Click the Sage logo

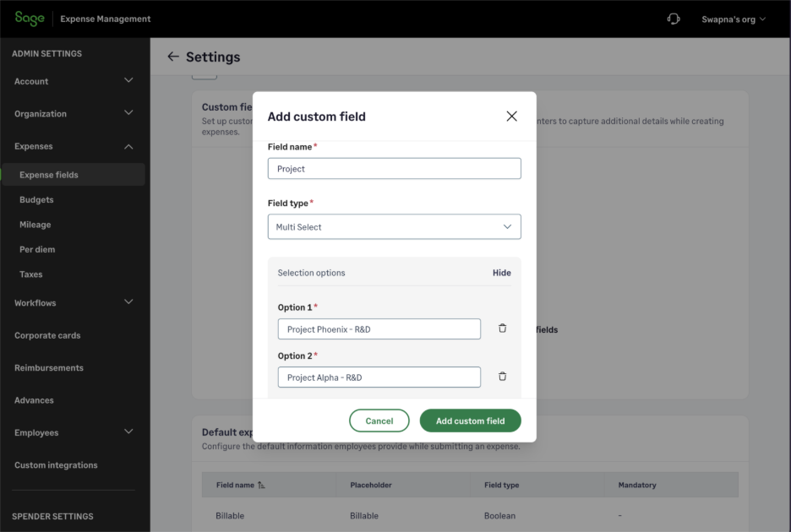pyautogui.click(x=28, y=18)
